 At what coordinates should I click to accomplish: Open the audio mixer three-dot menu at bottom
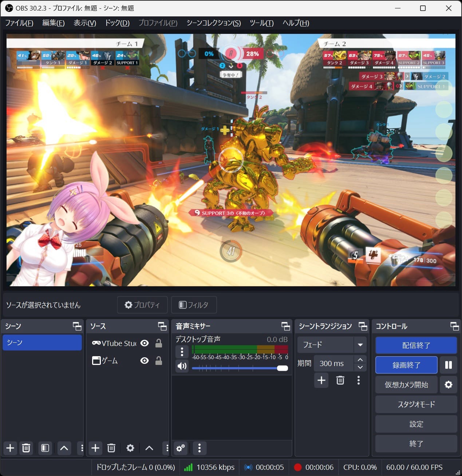point(200,448)
